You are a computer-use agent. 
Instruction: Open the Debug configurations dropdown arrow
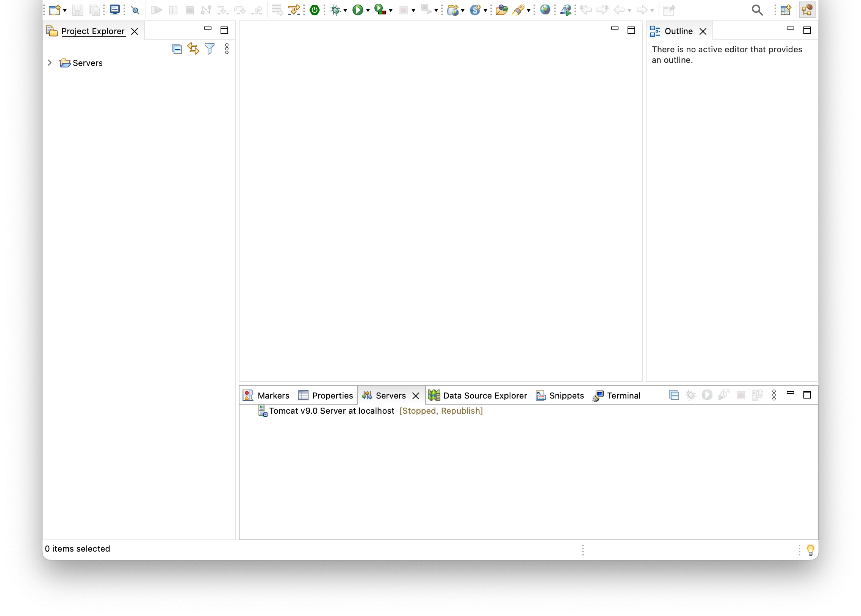(x=345, y=11)
